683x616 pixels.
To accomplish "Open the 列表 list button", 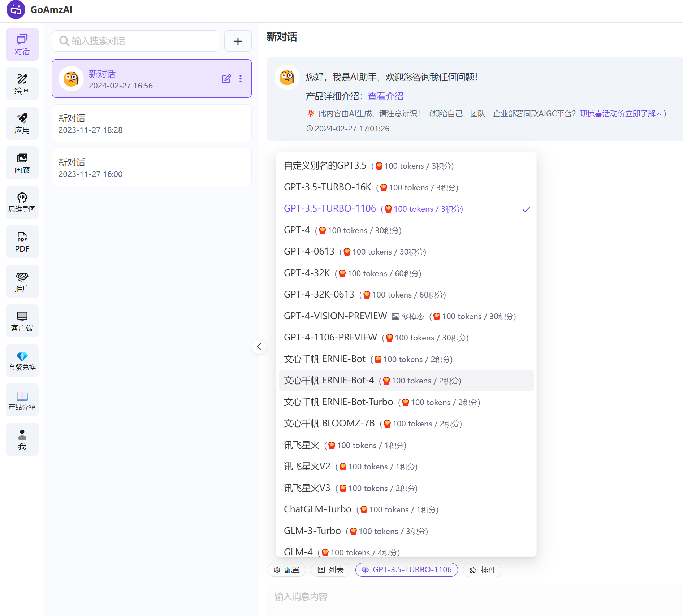I will click(x=330, y=570).
